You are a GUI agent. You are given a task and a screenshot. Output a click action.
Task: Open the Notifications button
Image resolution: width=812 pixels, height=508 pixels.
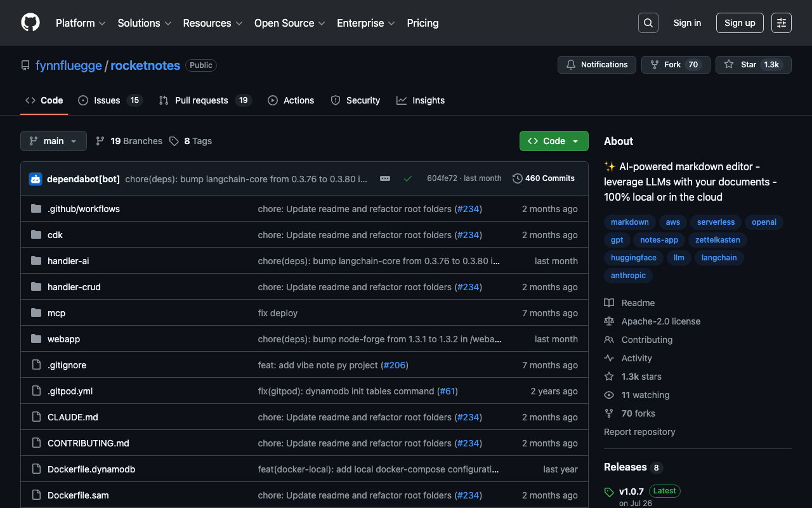click(x=596, y=65)
